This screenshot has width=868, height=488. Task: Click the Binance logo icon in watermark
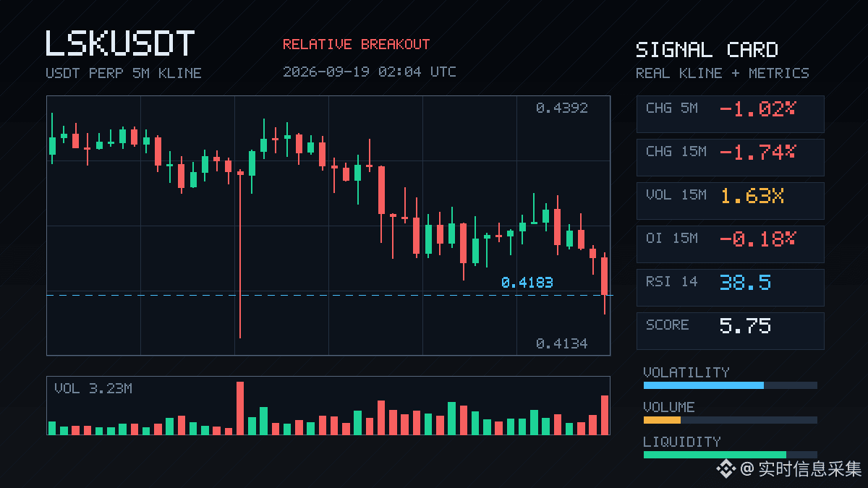pyautogui.click(x=726, y=469)
